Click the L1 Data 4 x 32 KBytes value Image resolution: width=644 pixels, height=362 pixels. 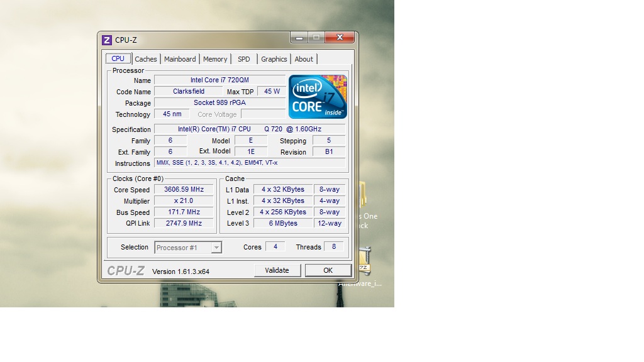(283, 190)
